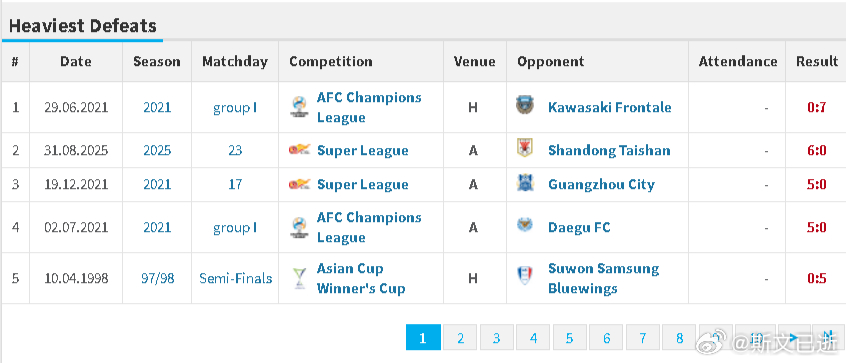Open matchday 23 link
The width and height of the screenshot is (846, 363).
[235, 150]
